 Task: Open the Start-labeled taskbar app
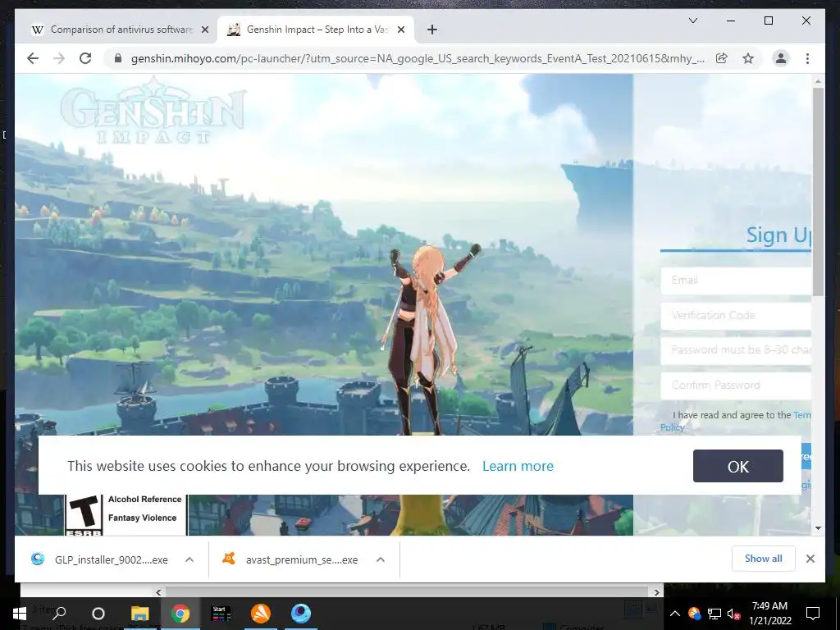[x=221, y=614]
